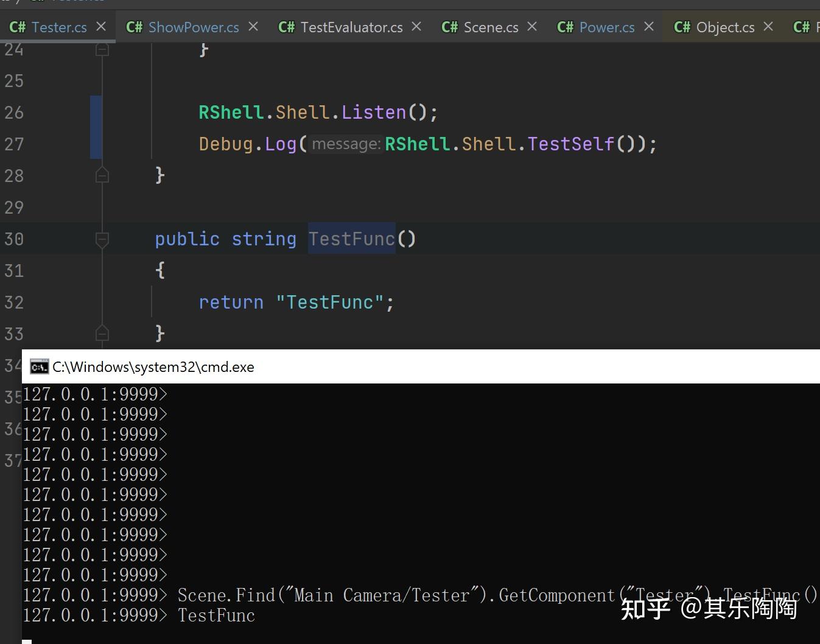Click the blue changed-lines marker beside line 26
This screenshot has width=820, height=644.
click(96, 112)
